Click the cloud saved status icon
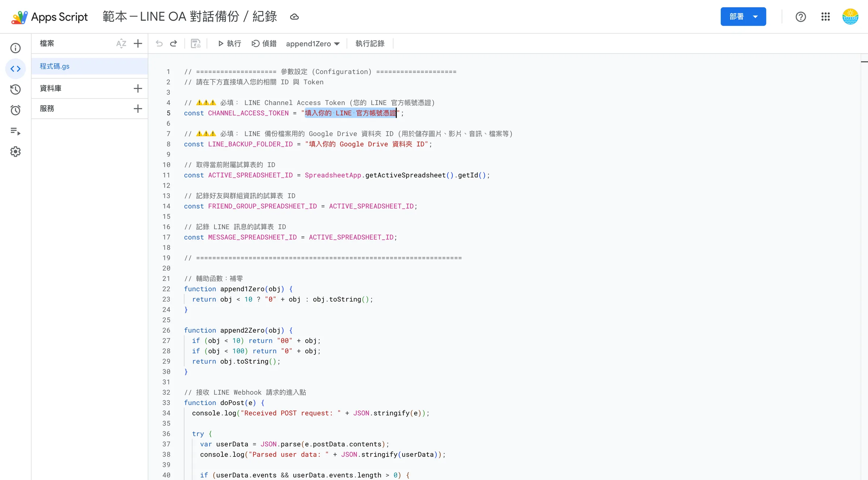Screen dimensions: 868x480 click(294, 17)
